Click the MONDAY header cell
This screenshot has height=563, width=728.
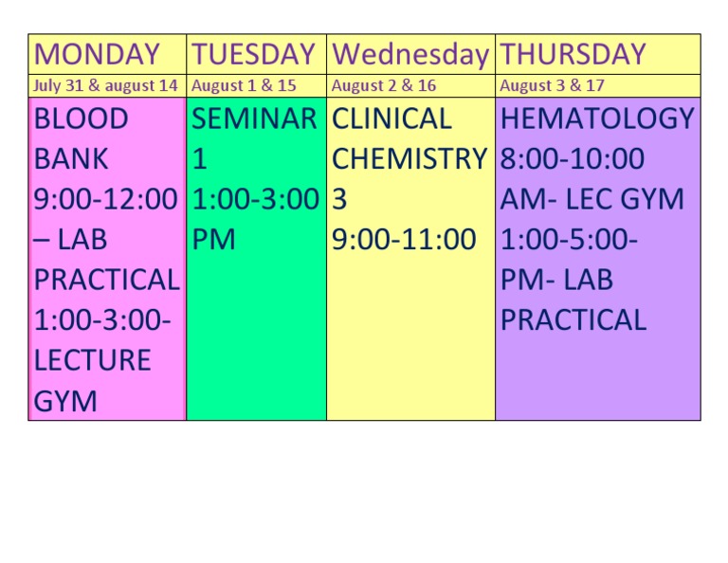tap(97, 54)
